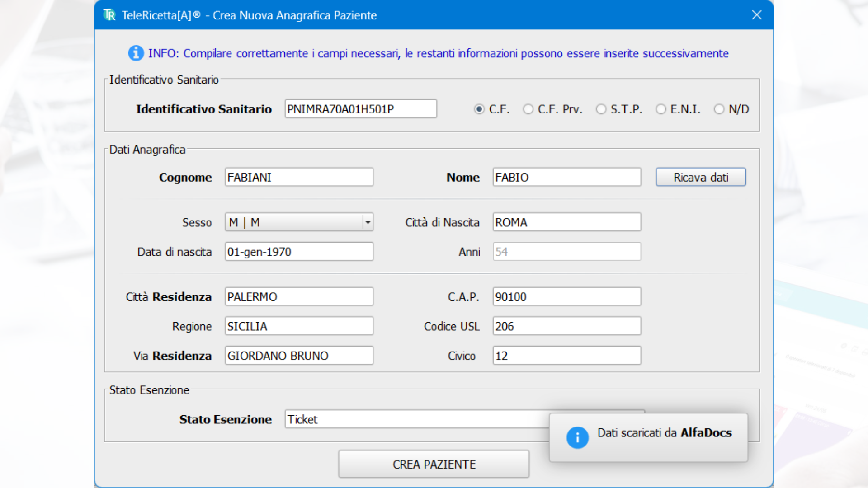This screenshot has height=488, width=868.
Task: Click the info icon in AlfaDocs notification
Action: click(577, 437)
